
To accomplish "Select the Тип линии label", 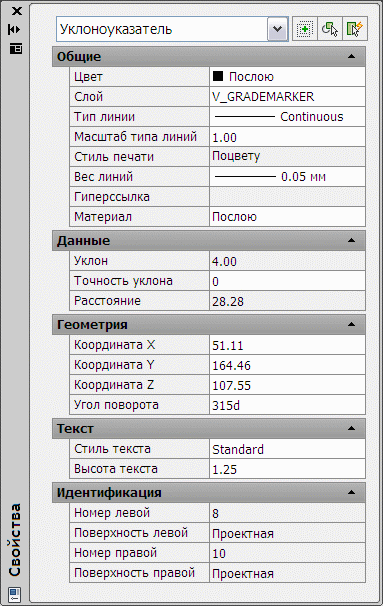I will pyautogui.click(x=104, y=117).
